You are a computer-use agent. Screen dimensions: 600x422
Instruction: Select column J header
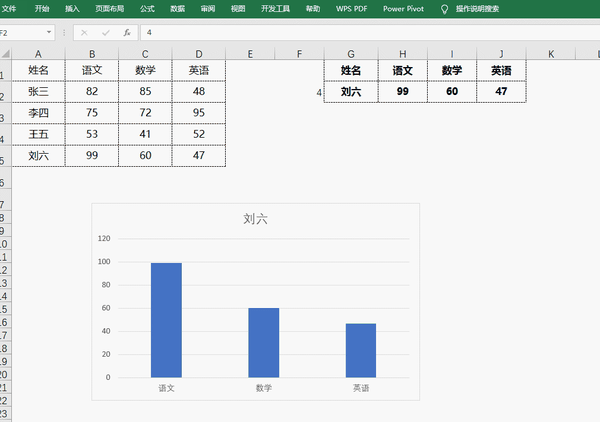pyautogui.click(x=501, y=54)
